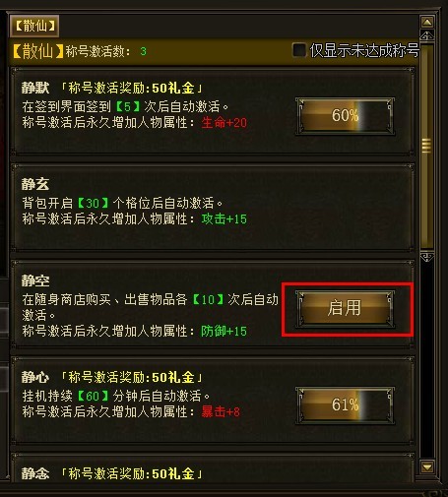Image resolution: width=448 pixels, height=497 pixels.
Task: Select the 静默 title entry
Action: (213, 111)
